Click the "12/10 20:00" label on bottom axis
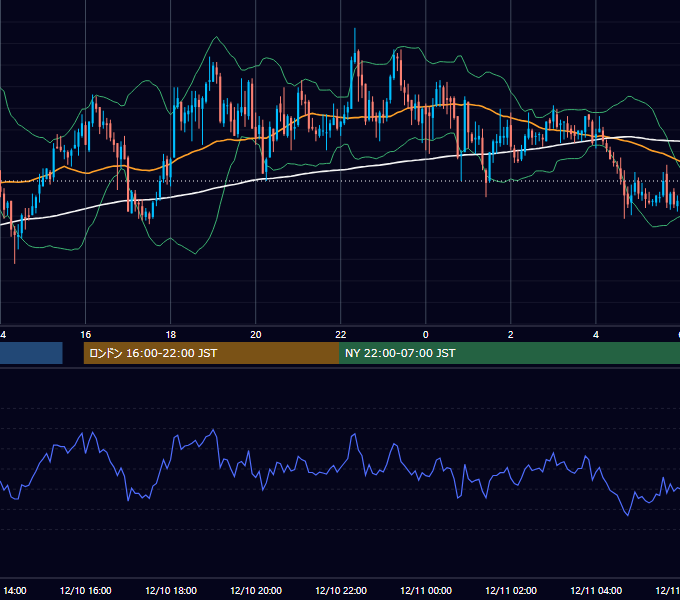The height and width of the screenshot is (600, 680). click(x=256, y=590)
